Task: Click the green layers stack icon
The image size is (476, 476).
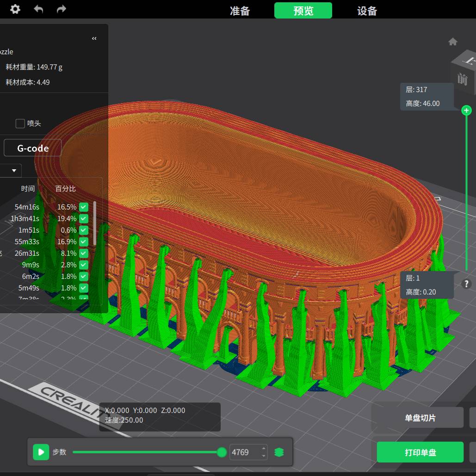Action: (x=279, y=452)
